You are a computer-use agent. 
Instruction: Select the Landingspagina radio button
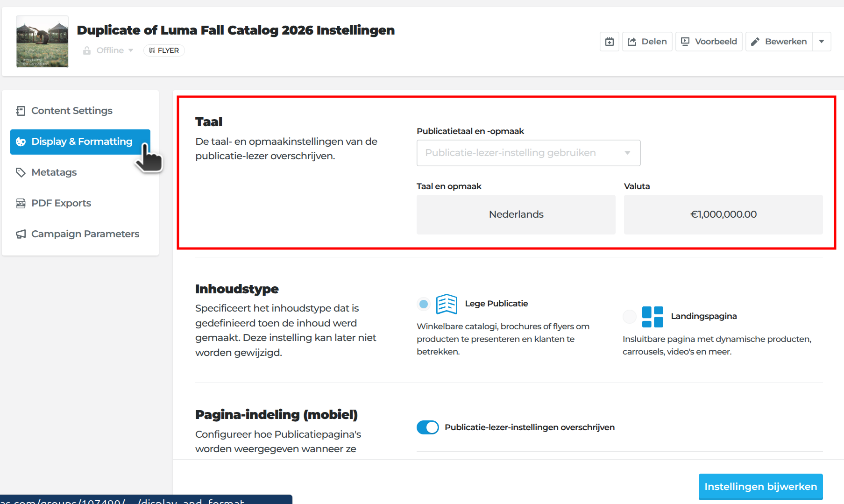(630, 317)
